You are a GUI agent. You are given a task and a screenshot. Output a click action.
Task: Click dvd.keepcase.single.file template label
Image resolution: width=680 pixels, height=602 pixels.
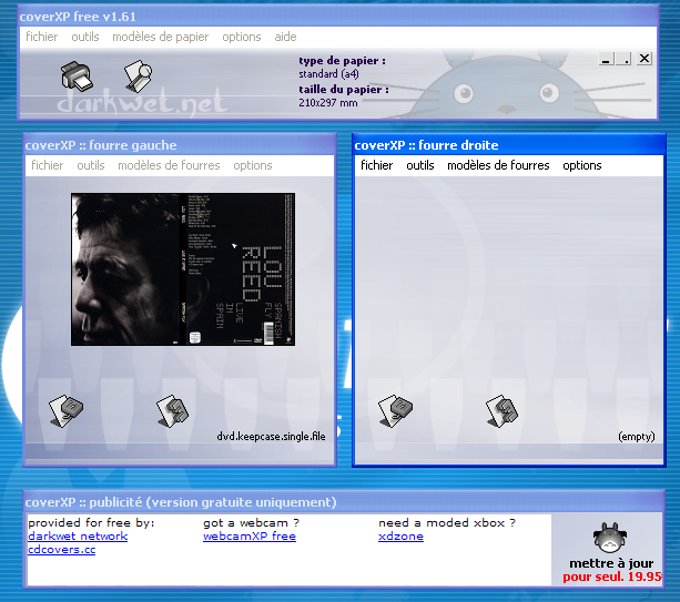(271, 436)
